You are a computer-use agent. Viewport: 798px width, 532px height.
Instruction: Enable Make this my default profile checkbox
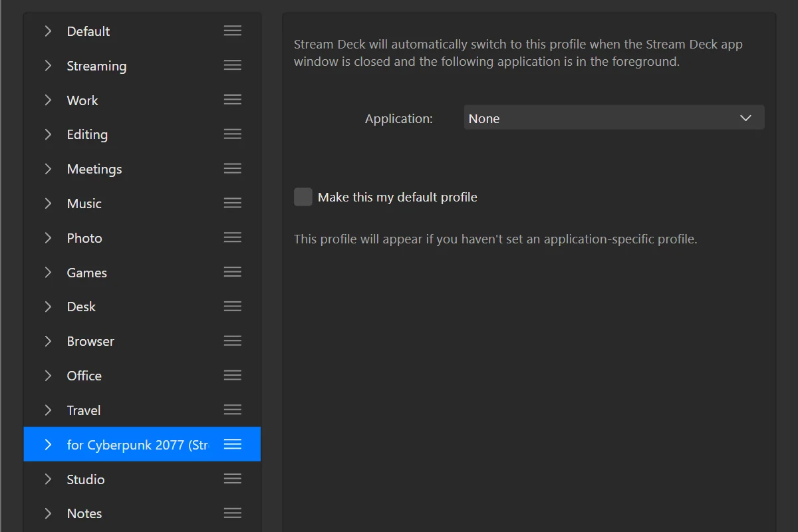pyautogui.click(x=303, y=197)
